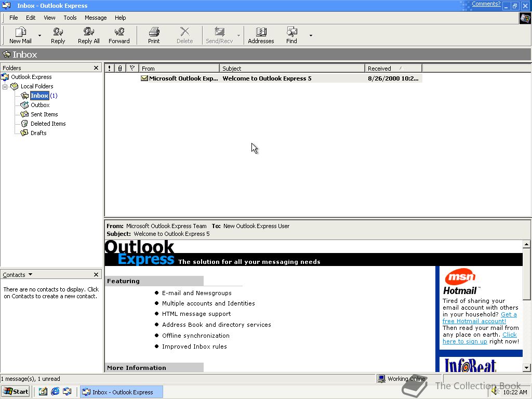
Task: Sort messages by From column
Action: click(x=179, y=68)
